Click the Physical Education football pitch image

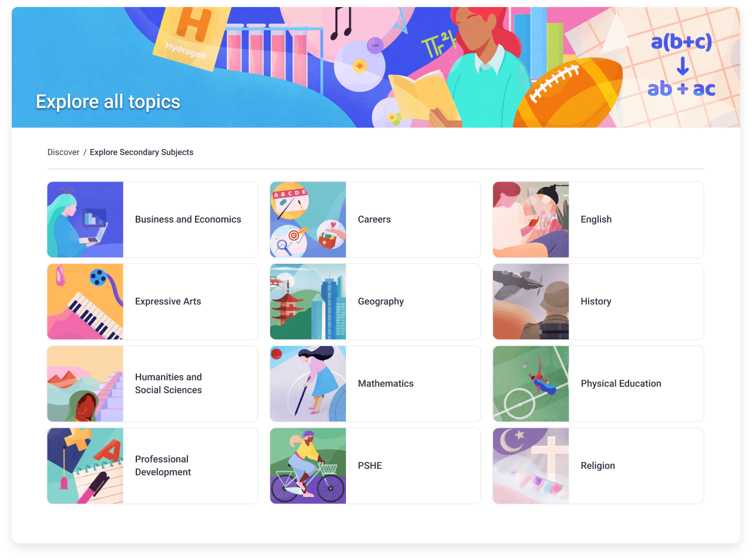coord(531,384)
